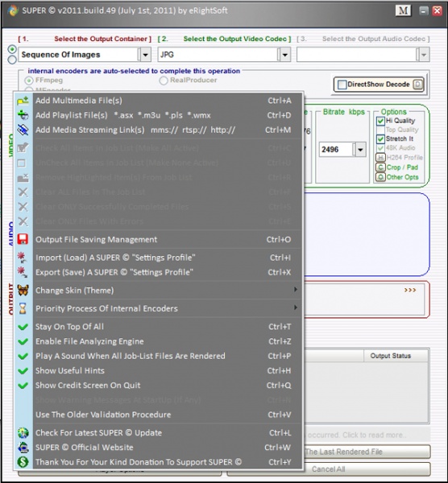The width and height of the screenshot is (448, 483).
Task: Click the Add Playlist File(s) icon
Action: [x=23, y=115]
